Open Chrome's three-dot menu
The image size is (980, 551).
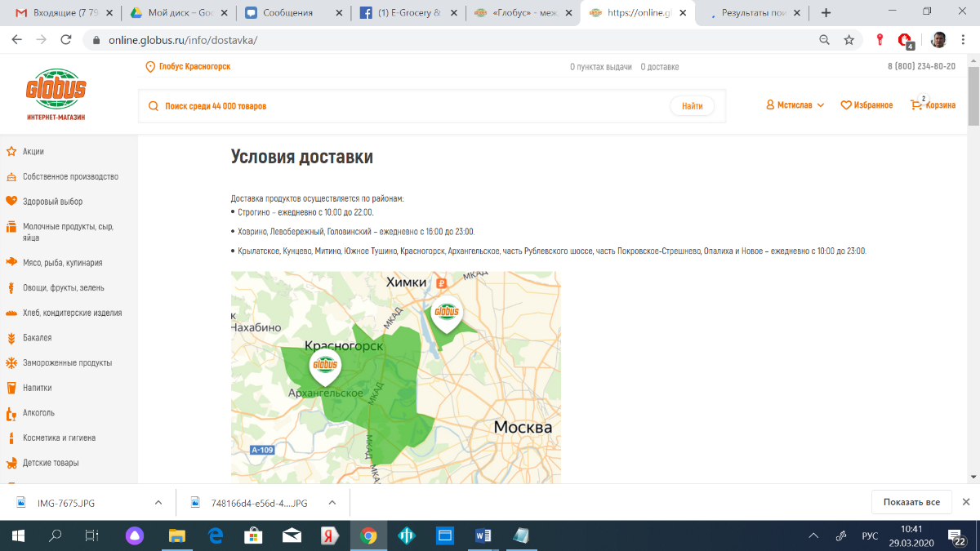tap(964, 39)
